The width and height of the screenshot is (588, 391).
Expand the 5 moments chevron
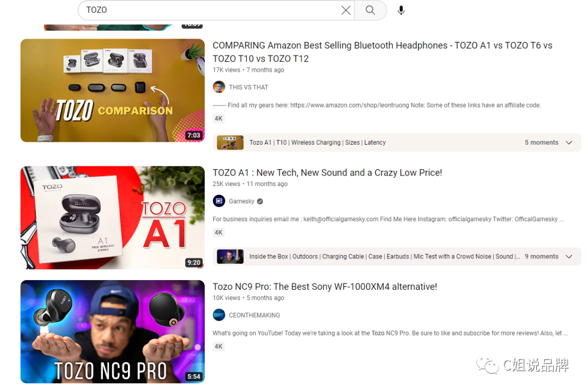[569, 142]
